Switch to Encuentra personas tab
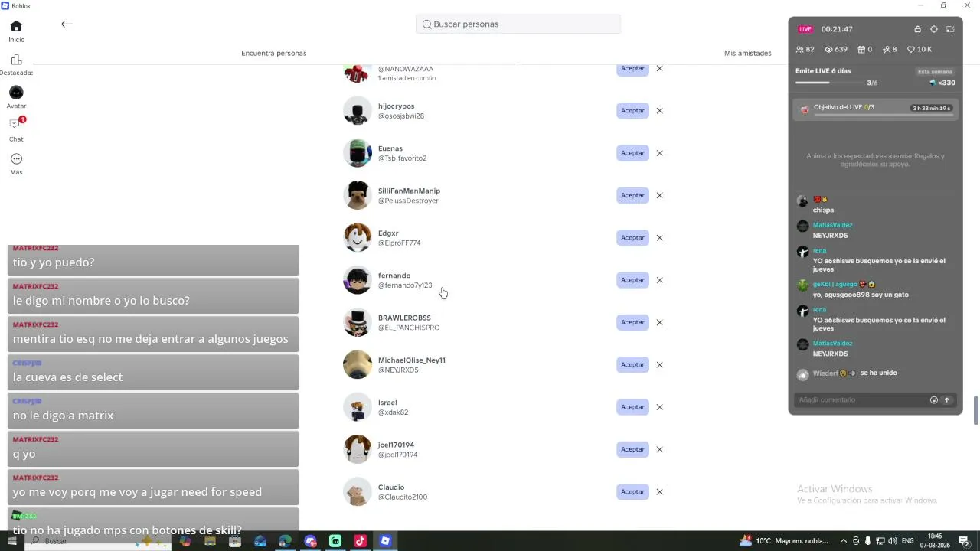980x551 pixels. tap(273, 53)
